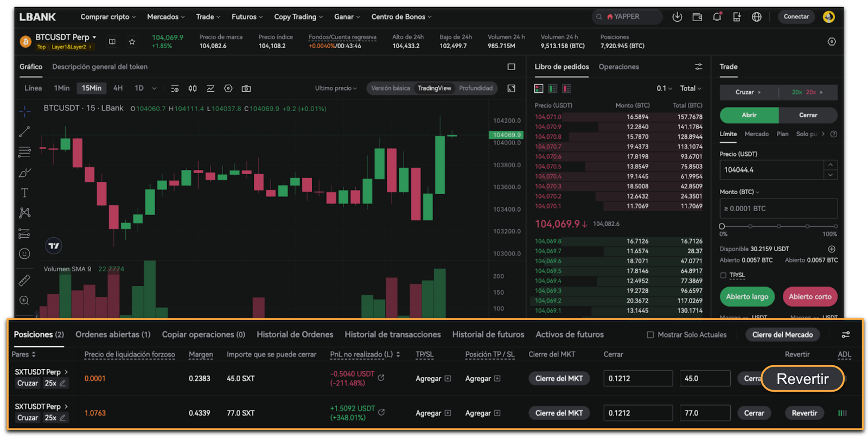868x439 pixels.
Task: Select the trend line drawing tool
Action: tap(24, 131)
